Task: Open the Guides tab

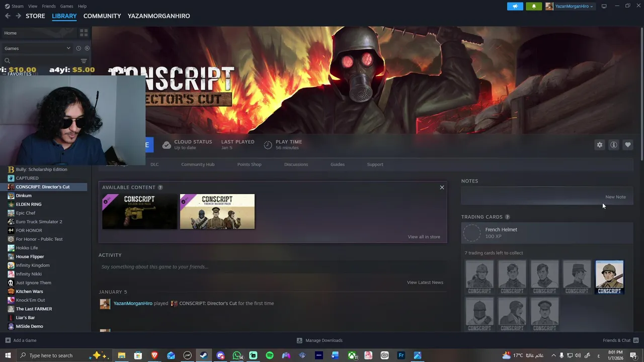Action: 338,164
